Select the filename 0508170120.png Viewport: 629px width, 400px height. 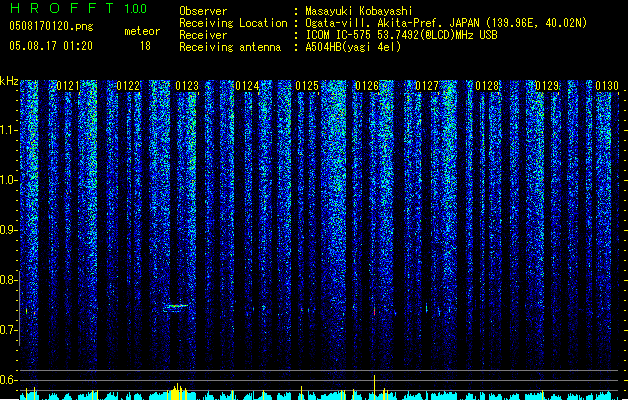(51, 26)
